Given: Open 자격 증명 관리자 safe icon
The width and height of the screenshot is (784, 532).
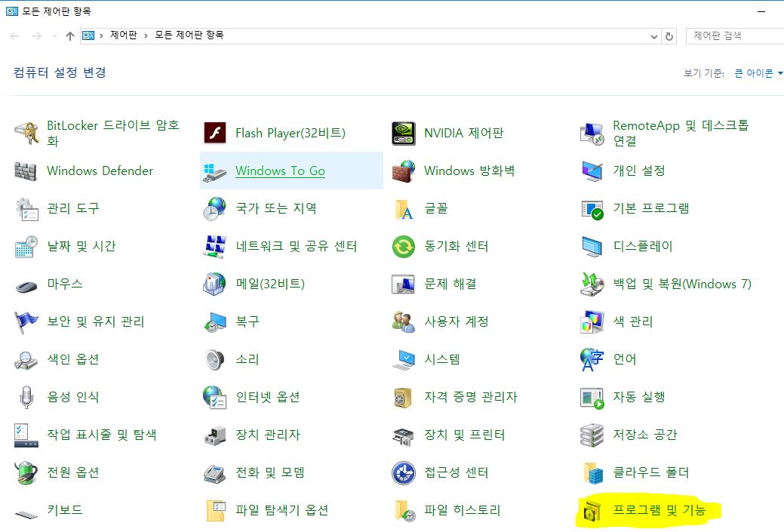Looking at the screenshot, I should coord(403,398).
